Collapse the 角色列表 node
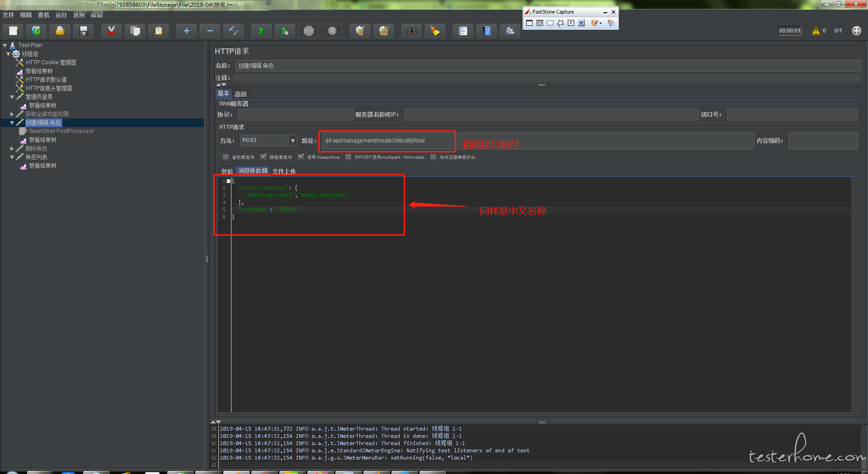Image resolution: width=868 pixels, height=474 pixels. tap(12, 157)
